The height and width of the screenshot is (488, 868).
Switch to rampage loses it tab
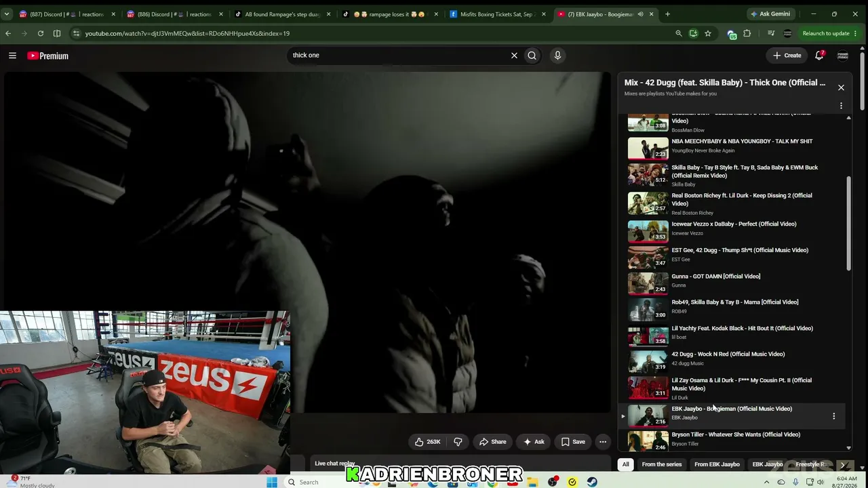click(390, 14)
